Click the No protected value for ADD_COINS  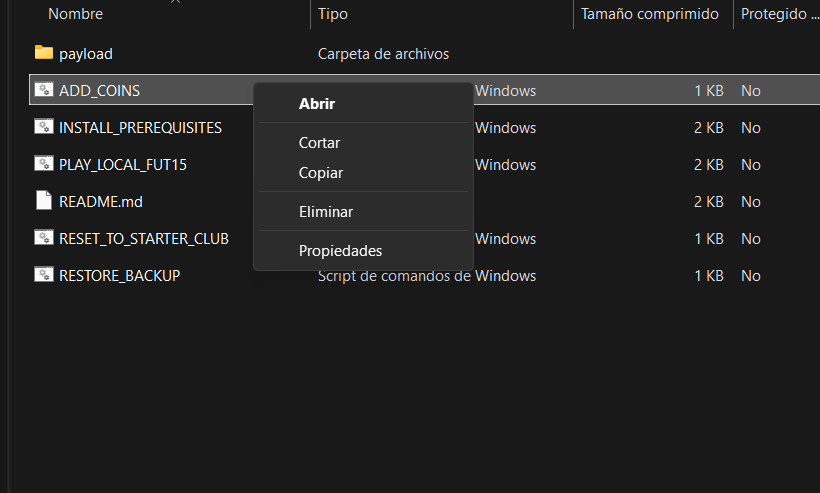coord(750,91)
